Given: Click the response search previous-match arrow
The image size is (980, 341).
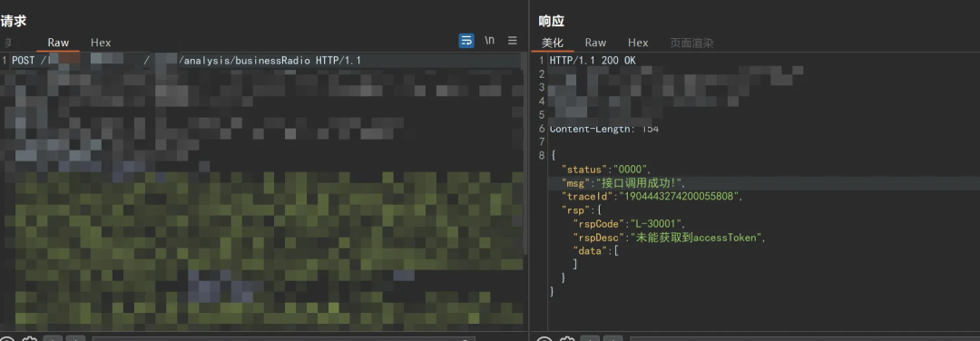Looking at the screenshot, I should coord(590,339).
